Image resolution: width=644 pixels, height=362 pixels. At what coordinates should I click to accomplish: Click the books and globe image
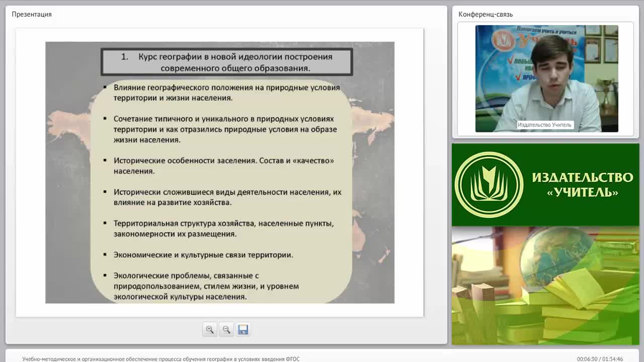click(545, 286)
